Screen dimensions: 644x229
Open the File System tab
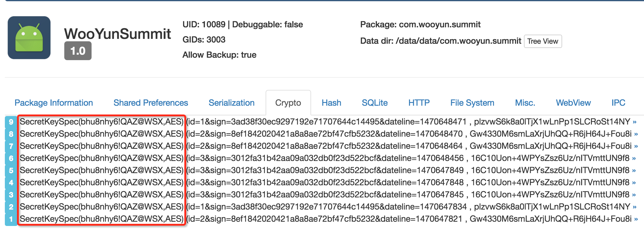coord(472,103)
